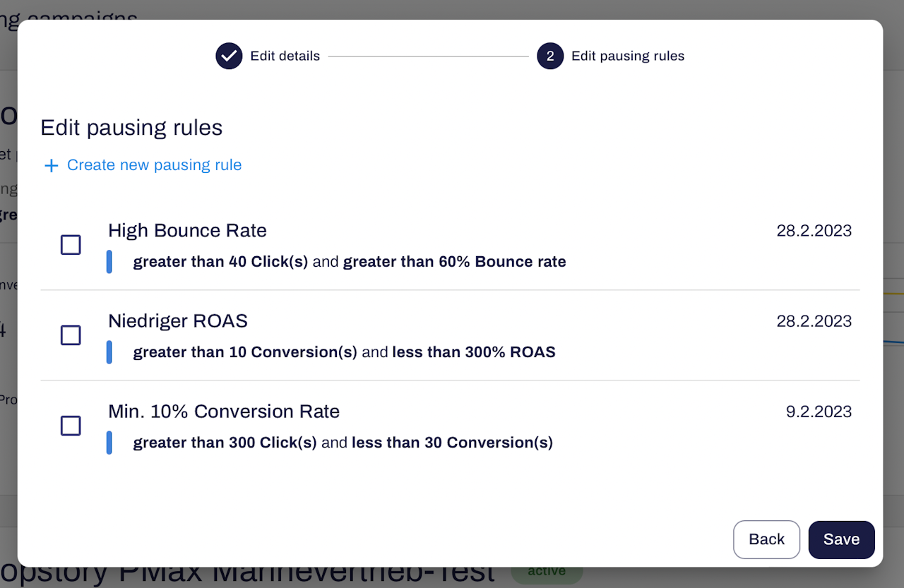Click the blue bar beside Niedriger ROAS conditions

[109, 352]
